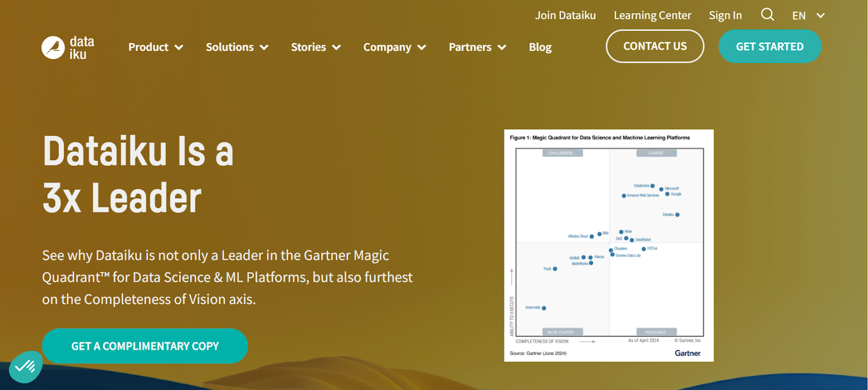Click the chevron arrow beside Stories
The image size is (868, 390).
(x=336, y=48)
